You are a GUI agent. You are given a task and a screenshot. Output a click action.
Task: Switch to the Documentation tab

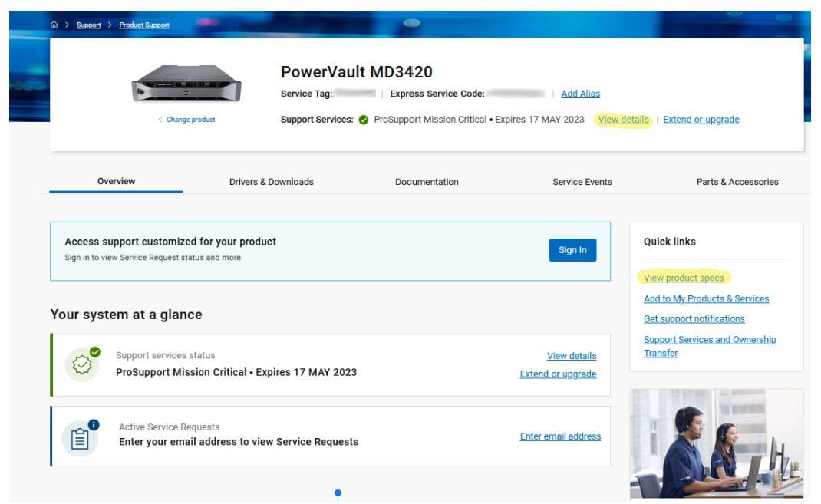[427, 182]
